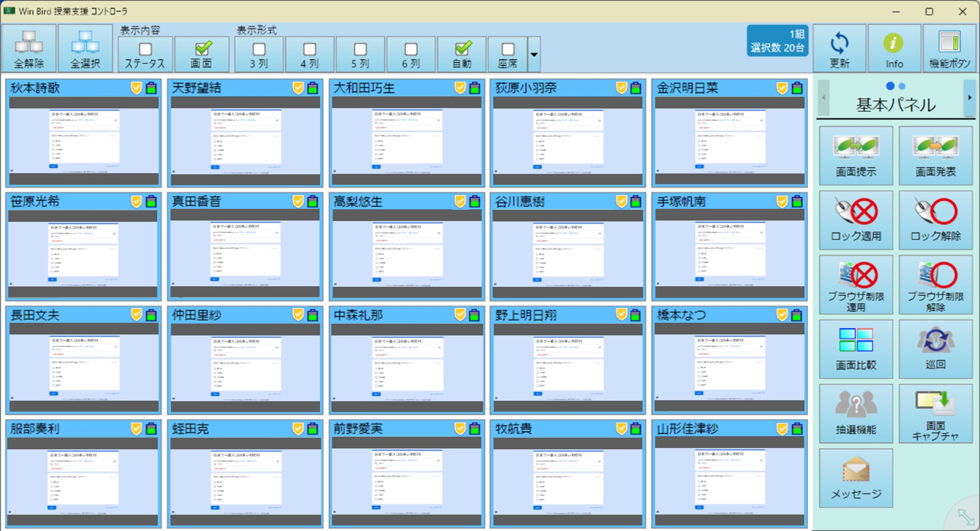The height and width of the screenshot is (531, 980).
Task: Select 笹原光希's screen thumbnail
Action: click(84, 254)
